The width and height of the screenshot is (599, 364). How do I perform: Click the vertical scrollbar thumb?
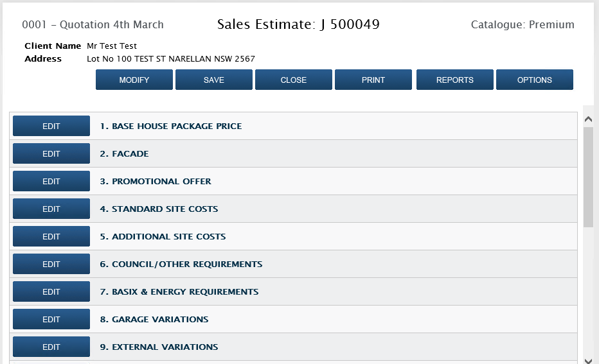(x=588, y=177)
